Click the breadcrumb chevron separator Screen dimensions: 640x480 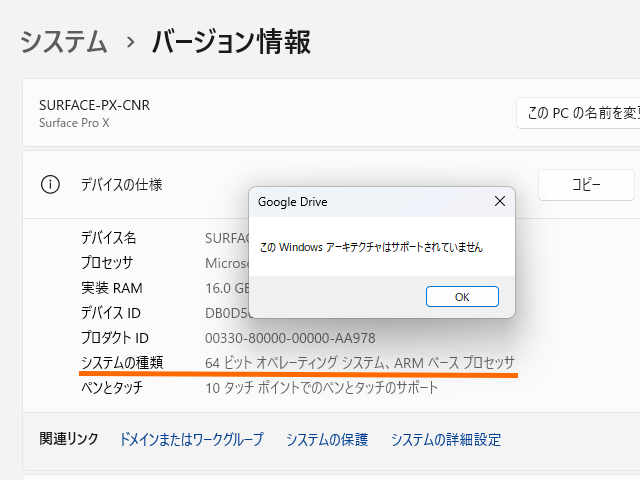[131, 42]
